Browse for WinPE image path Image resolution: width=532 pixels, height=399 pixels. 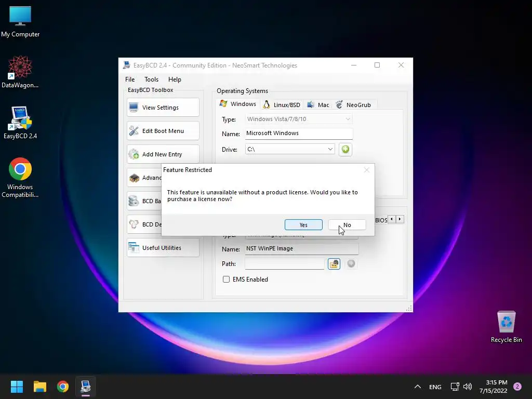pyautogui.click(x=334, y=263)
